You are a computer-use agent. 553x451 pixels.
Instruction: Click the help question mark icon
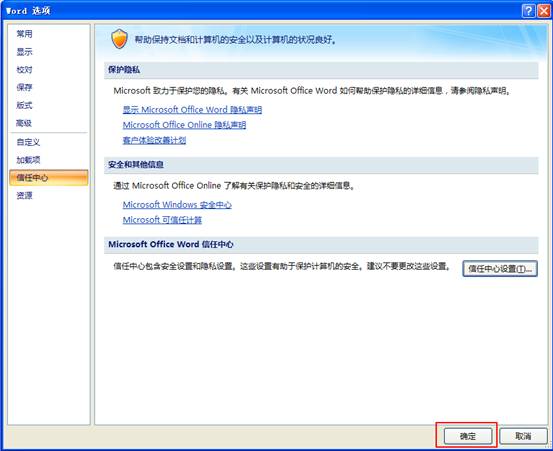point(528,11)
